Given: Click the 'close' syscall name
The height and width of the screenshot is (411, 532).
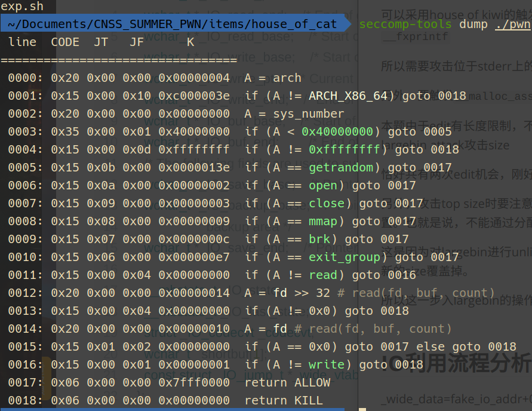Looking at the screenshot, I should click(327, 204).
